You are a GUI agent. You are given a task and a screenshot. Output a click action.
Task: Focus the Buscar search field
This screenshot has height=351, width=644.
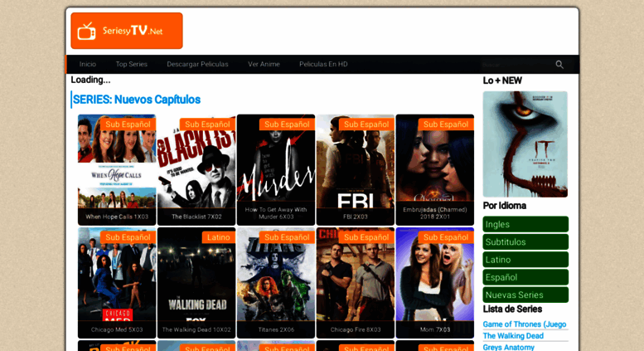click(516, 65)
